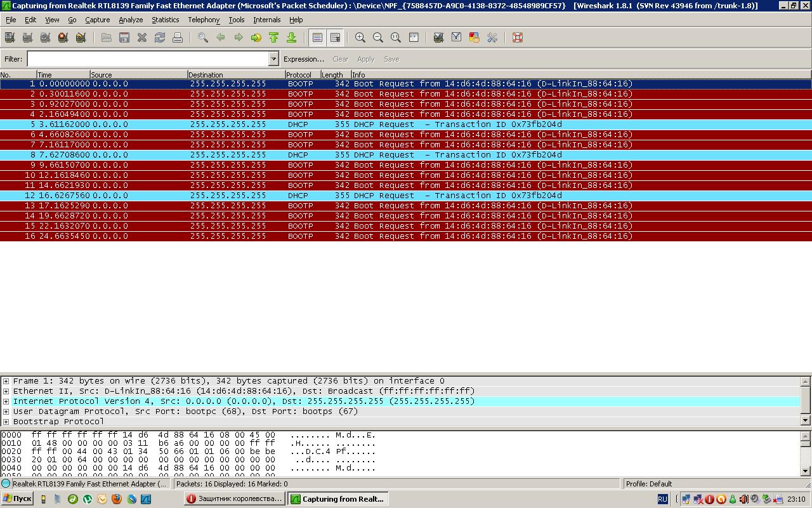Click Profile: Default in the status bar
The width and height of the screenshot is (812, 508).
click(648, 484)
